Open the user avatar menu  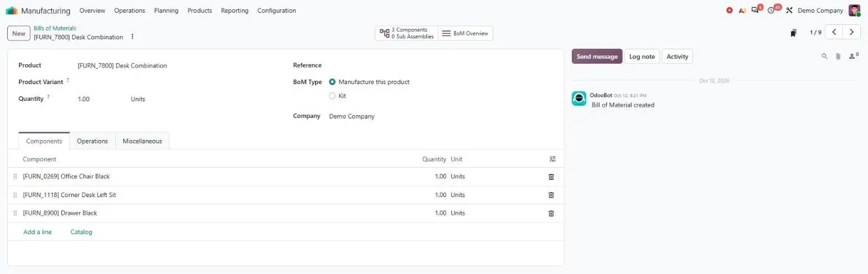click(854, 11)
